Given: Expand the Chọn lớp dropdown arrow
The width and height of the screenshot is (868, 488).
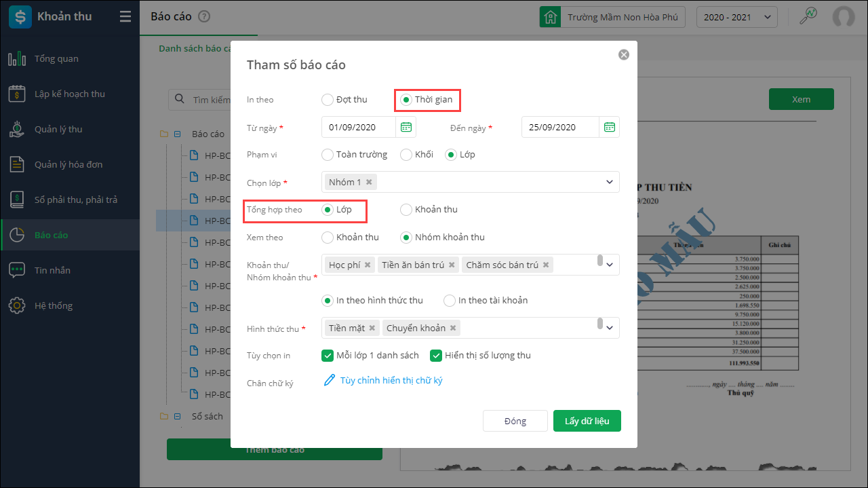Looking at the screenshot, I should 609,182.
